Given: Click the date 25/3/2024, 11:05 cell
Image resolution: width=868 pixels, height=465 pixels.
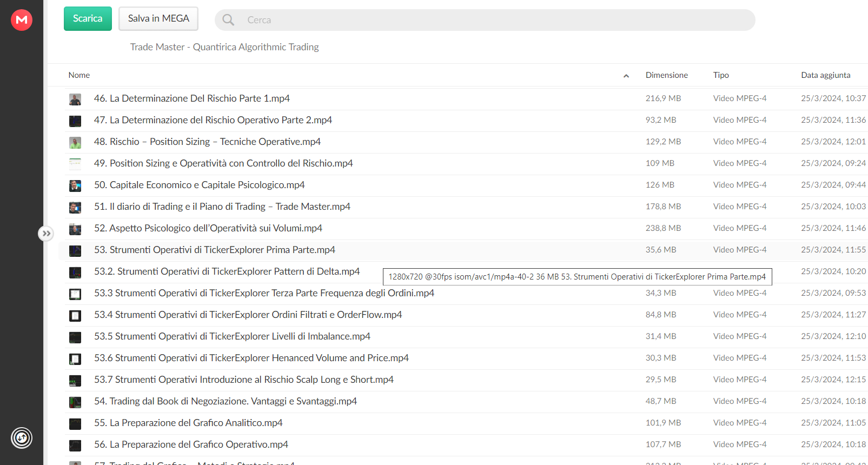Looking at the screenshot, I should [833, 423].
